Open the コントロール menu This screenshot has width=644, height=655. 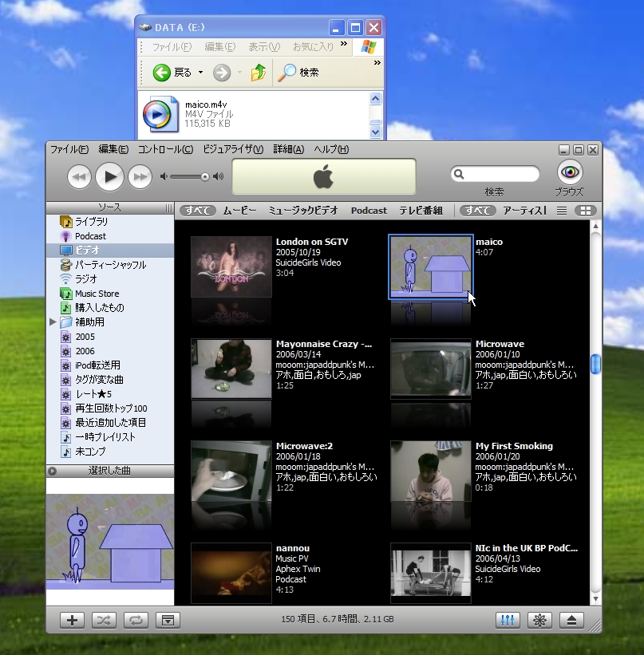coord(165,149)
